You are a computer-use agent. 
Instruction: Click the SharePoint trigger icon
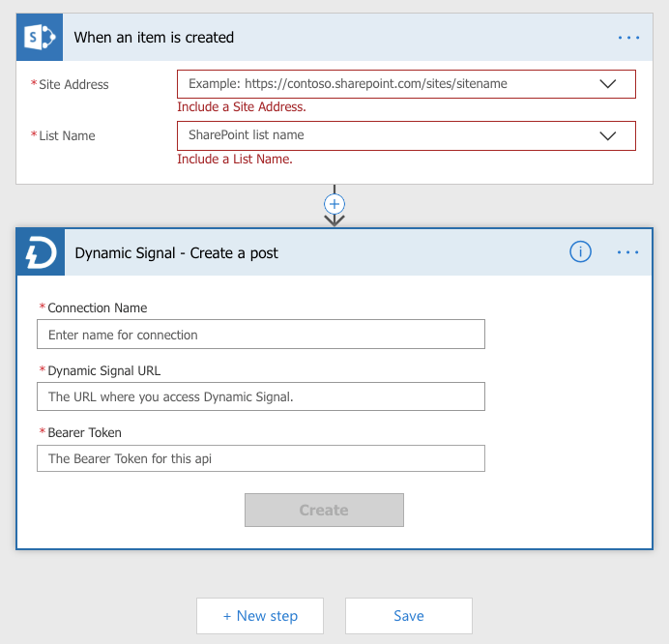(40, 38)
